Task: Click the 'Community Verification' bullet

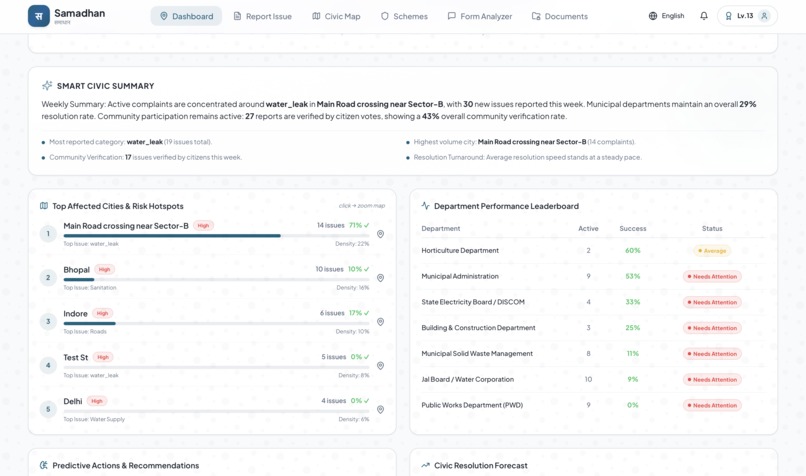Action: point(142,157)
